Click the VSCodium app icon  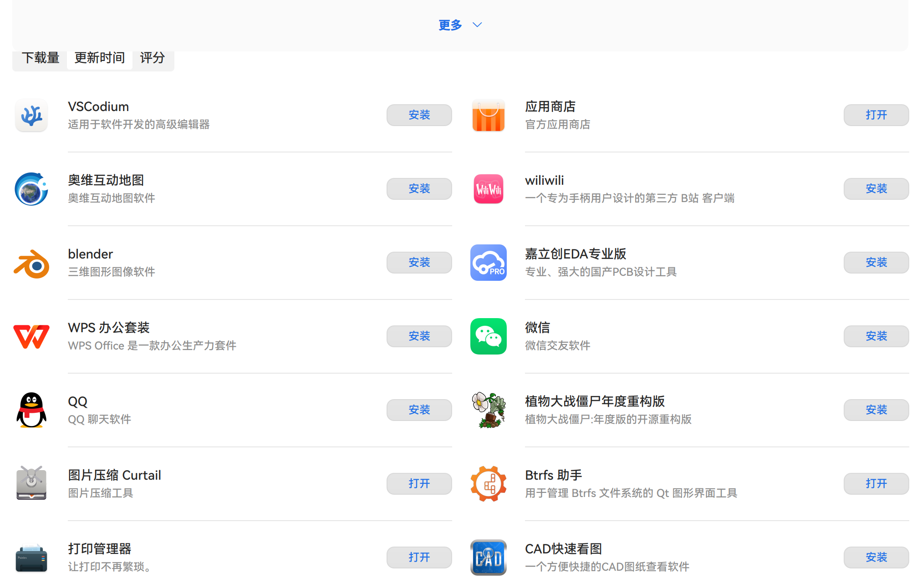pos(31,115)
